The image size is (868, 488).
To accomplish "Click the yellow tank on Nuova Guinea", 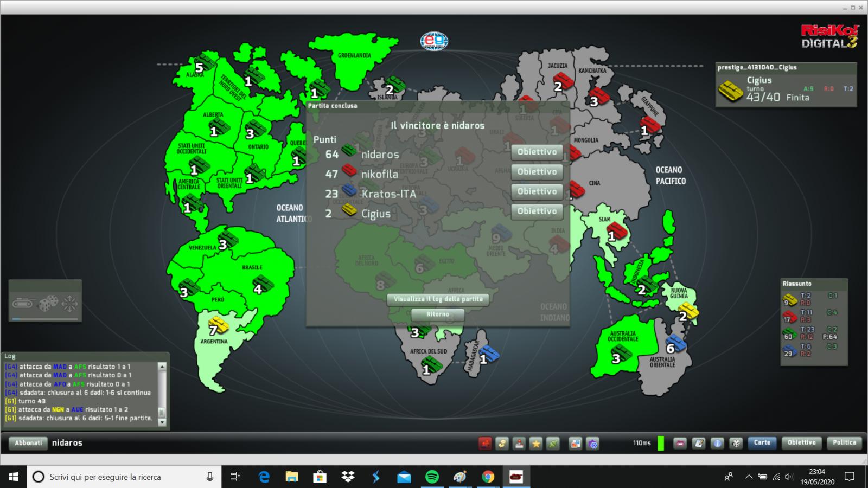I will (688, 311).
